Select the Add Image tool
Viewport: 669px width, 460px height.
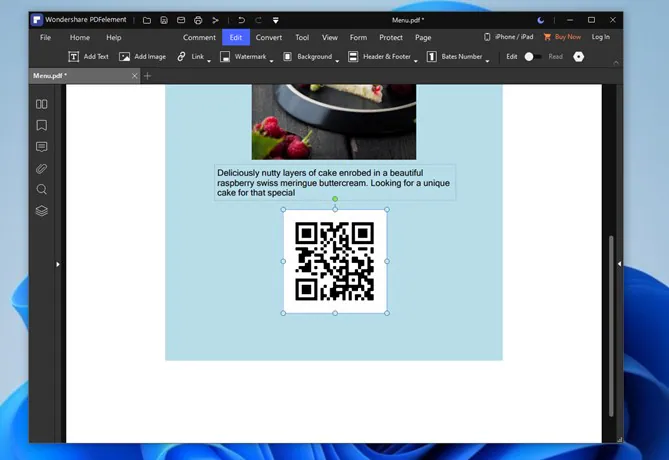click(x=143, y=56)
